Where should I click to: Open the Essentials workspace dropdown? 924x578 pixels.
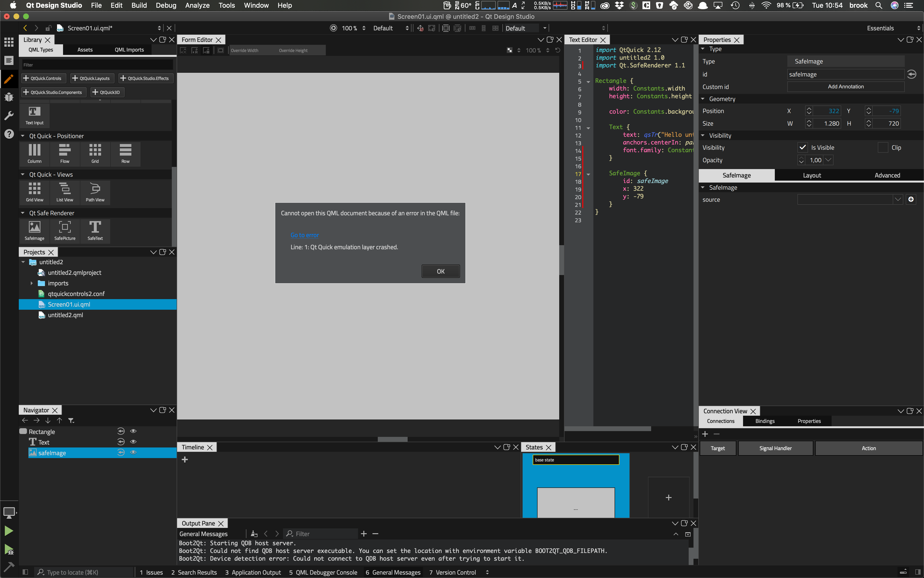click(x=893, y=28)
